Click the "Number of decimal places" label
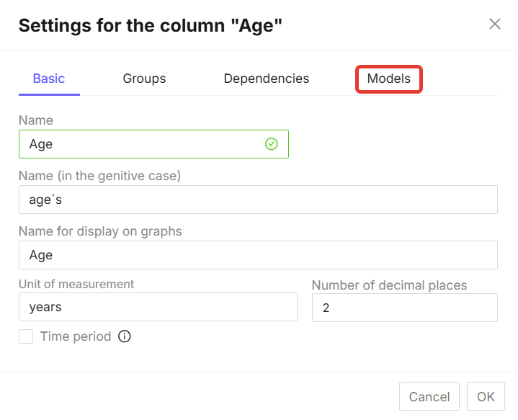This screenshot has width=518, height=420. coord(389,285)
